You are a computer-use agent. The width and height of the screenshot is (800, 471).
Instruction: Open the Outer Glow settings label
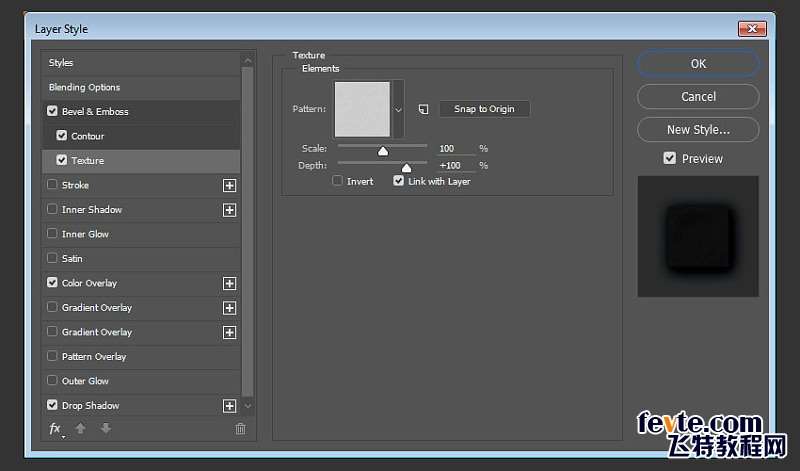[x=85, y=381]
